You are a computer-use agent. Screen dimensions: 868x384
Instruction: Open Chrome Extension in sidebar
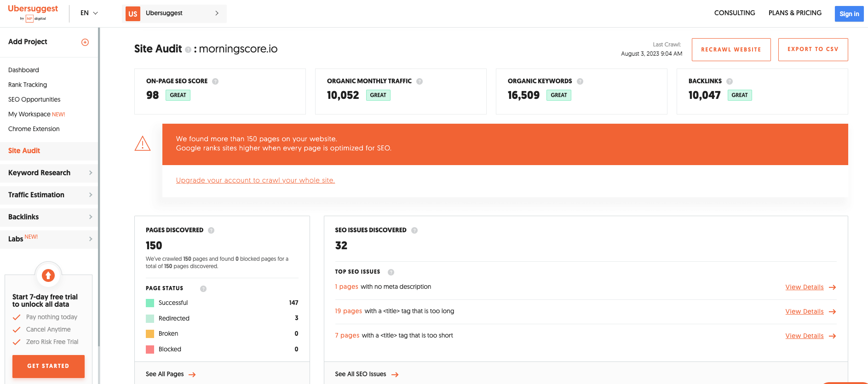pyautogui.click(x=34, y=129)
